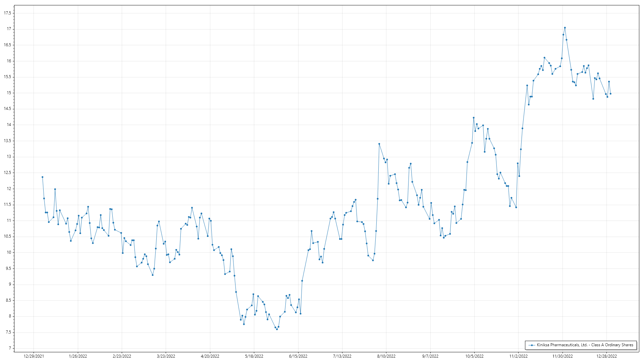Viewport: 644px width, 362px height.
Task: Click the first data point of the series
Action: tap(42, 177)
